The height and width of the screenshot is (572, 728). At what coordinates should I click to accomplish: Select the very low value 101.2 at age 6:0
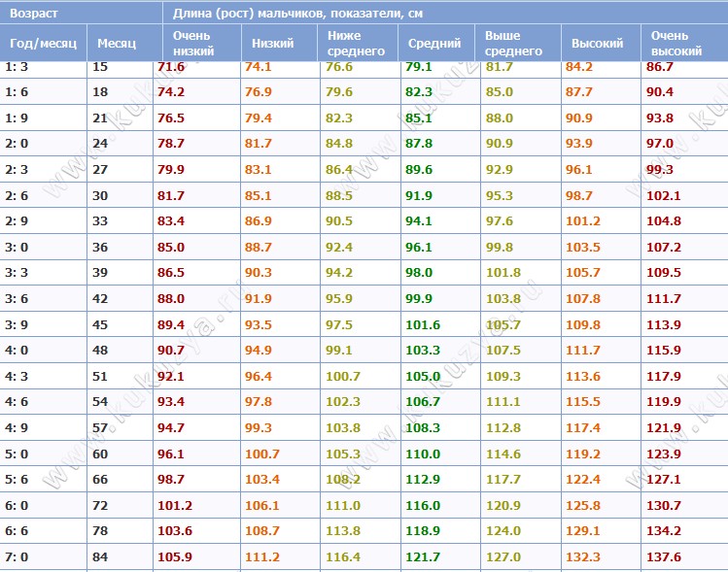175,505
